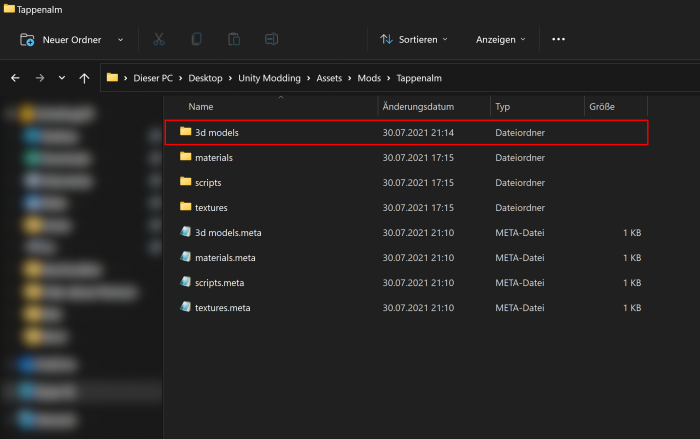Expand the recent locations chevron
This screenshot has width=700, height=439.
(62, 77)
